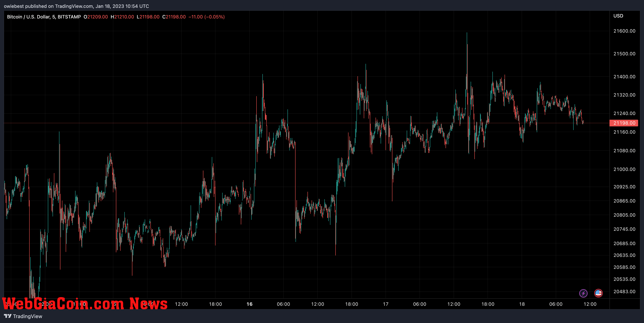Click the 21080.00 price axis label
This screenshot has height=323, width=644.
click(624, 151)
